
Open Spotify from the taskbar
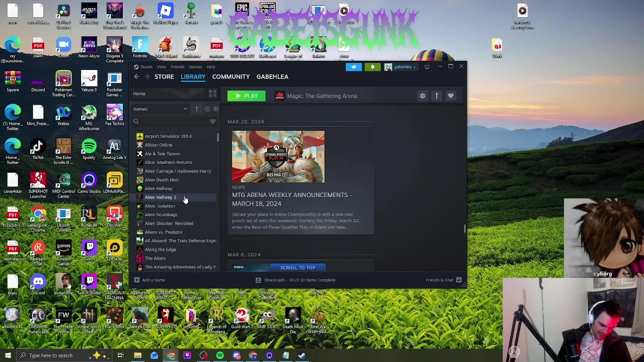(x=220, y=355)
